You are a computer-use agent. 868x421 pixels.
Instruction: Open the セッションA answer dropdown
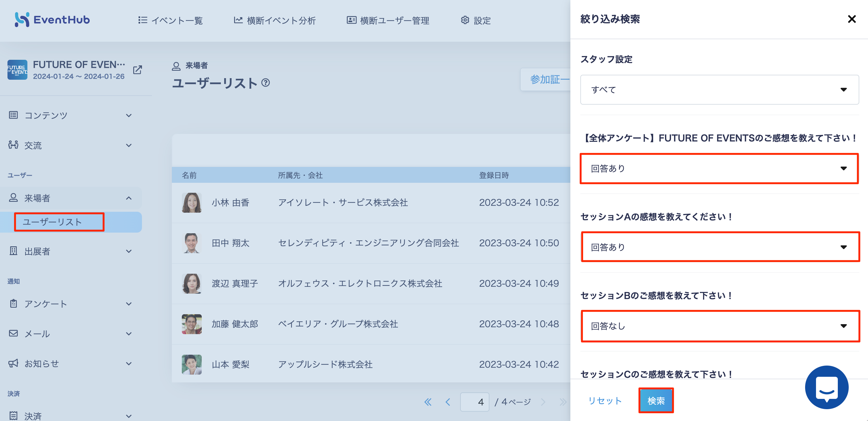tap(720, 247)
